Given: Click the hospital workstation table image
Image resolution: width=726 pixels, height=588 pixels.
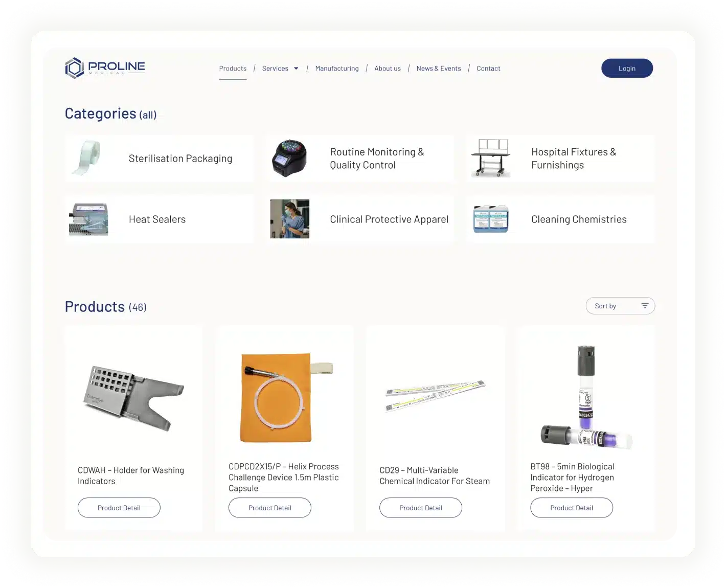Looking at the screenshot, I should 491,158.
